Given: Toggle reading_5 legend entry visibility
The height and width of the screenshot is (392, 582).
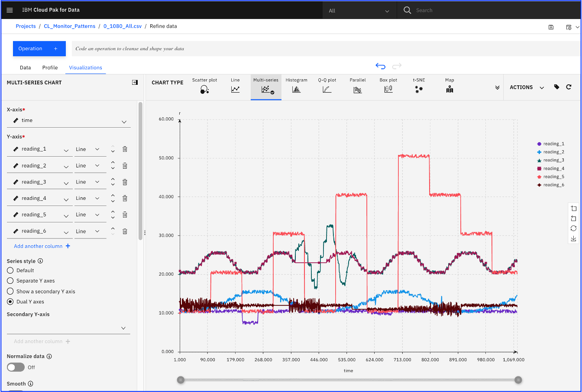Looking at the screenshot, I should pyautogui.click(x=550, y=177).
